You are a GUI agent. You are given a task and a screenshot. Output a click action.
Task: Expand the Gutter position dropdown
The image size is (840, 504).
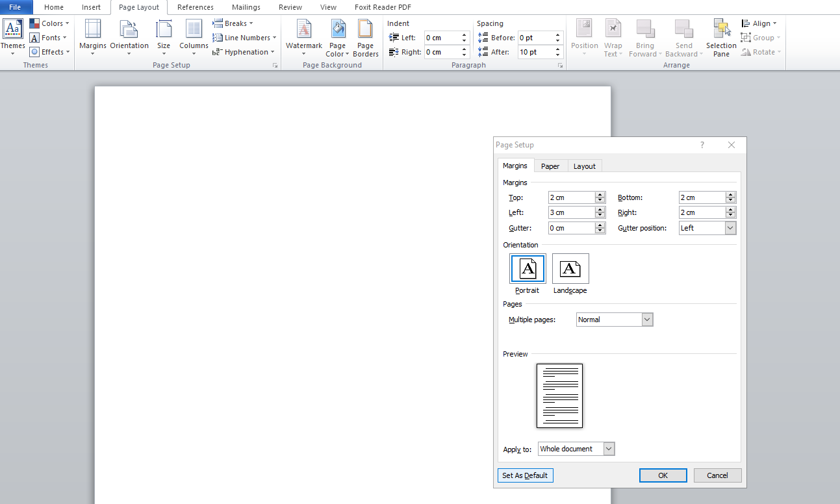(730, 228)
